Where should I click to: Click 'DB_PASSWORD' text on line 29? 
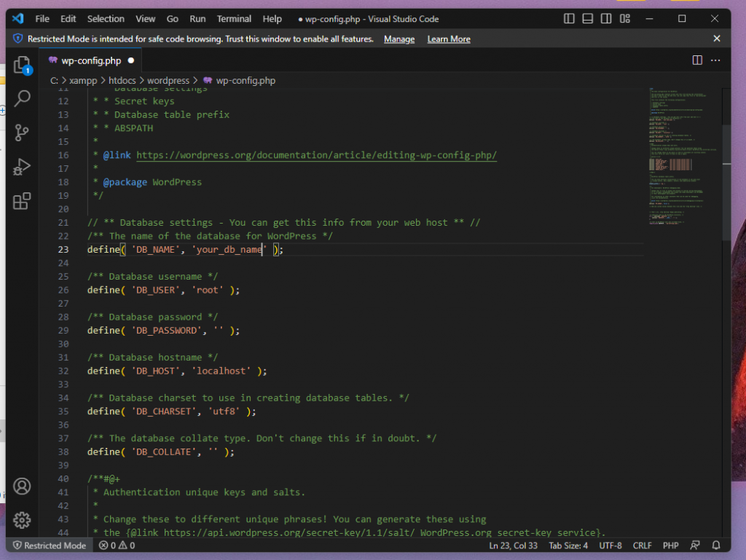[167, 331]
